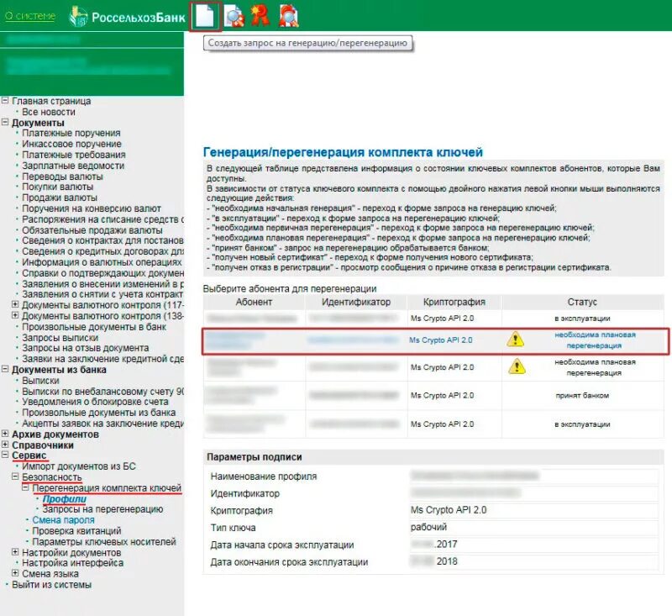Open Зарплатные ведомости
The image size is (672, 616).
pos(73,166)
